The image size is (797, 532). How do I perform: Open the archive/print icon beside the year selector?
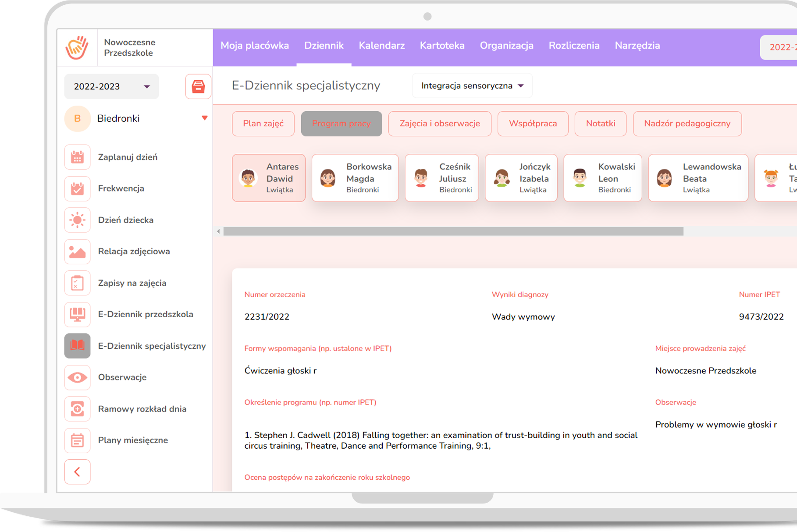tap(198, 86)
